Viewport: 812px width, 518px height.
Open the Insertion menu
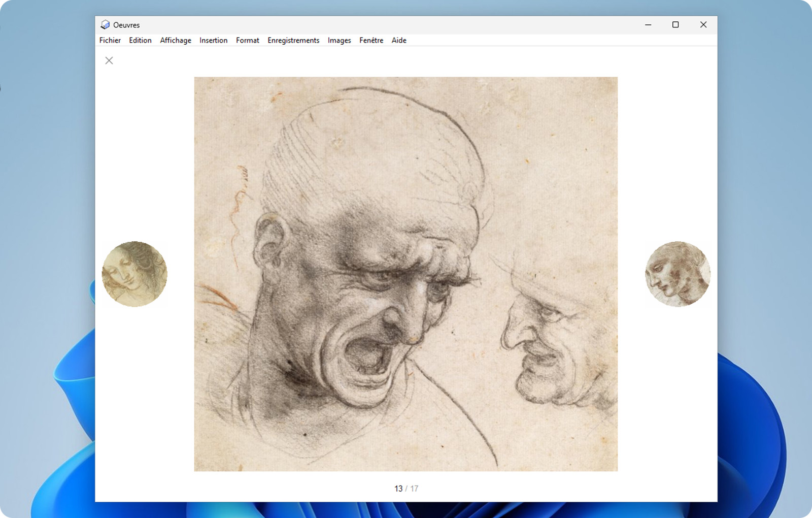point(213,40)
